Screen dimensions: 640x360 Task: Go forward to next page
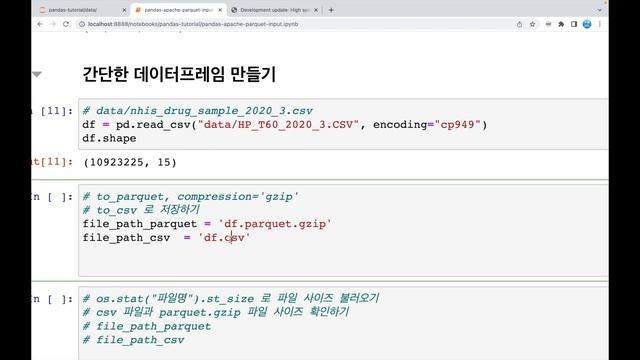click(53, 24)
